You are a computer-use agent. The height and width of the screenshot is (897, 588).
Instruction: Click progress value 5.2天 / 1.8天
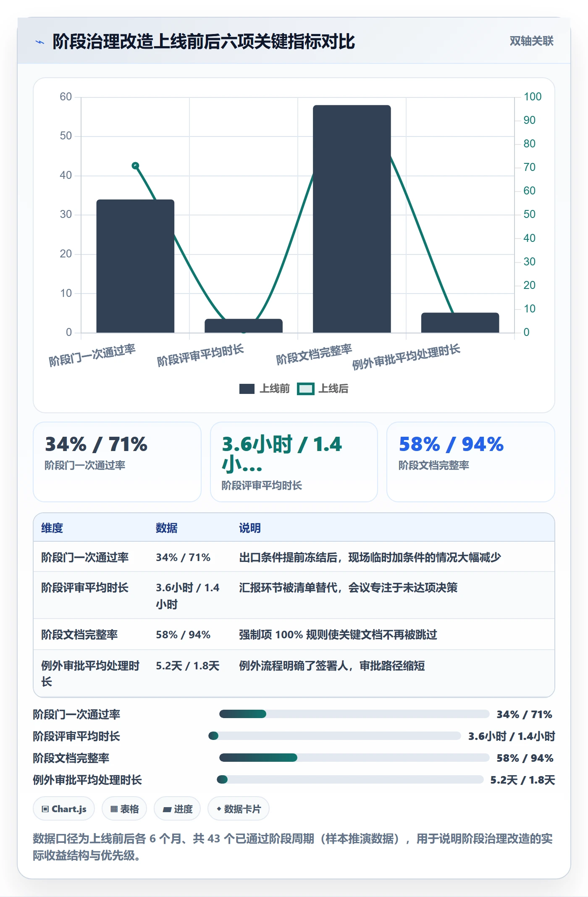click(x=523, y=780)
